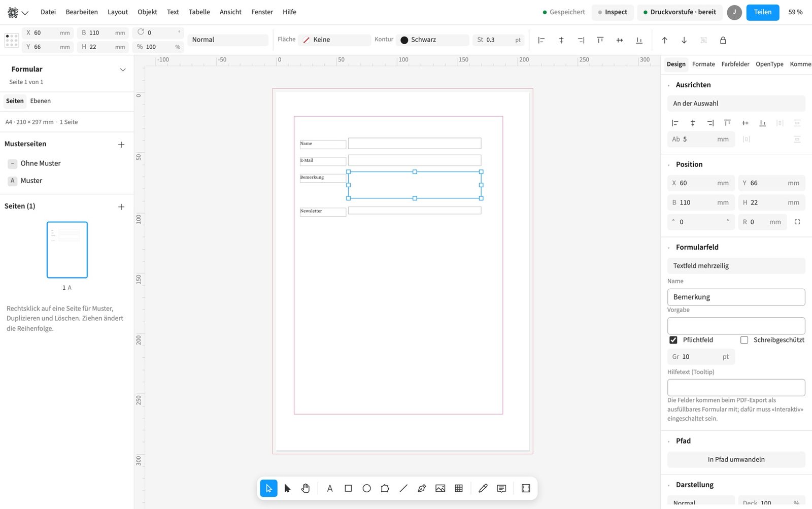Select the Eyedropper tool
Screen dimensions: 812x509
coord(483,488)
